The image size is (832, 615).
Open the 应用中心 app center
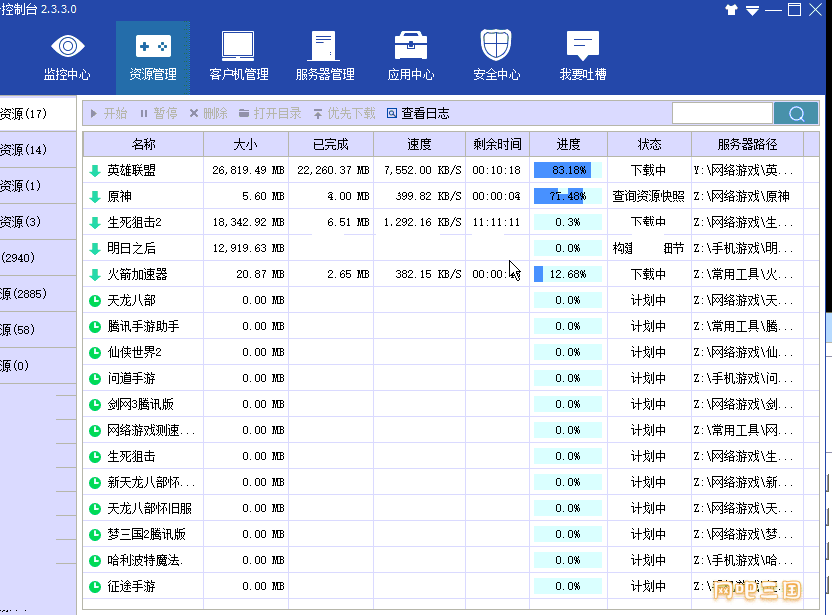click(411, 57)
